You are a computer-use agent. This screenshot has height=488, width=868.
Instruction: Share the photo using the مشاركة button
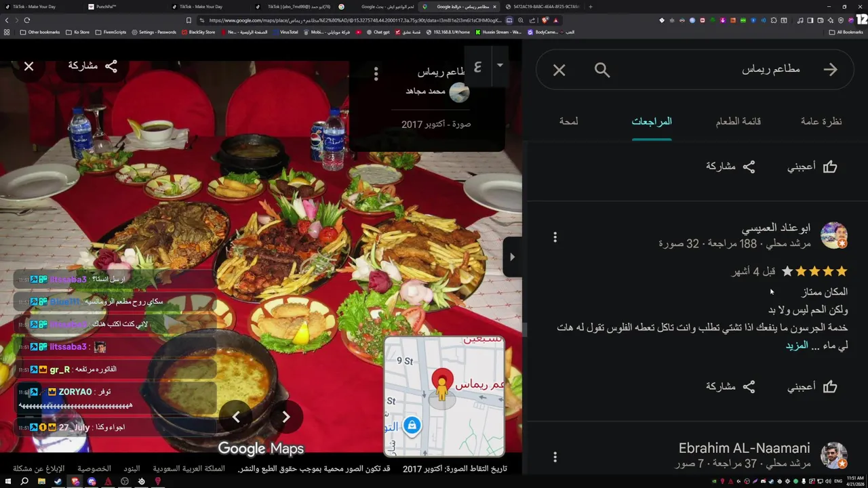coord(93,66)
